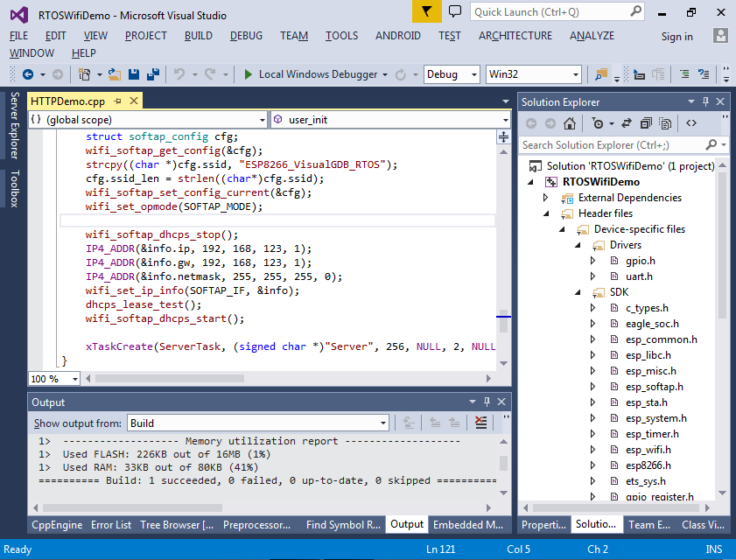This screenshot has width=736, height=560.
Task: Open the DEBUG menu
Action: point(246,36)
